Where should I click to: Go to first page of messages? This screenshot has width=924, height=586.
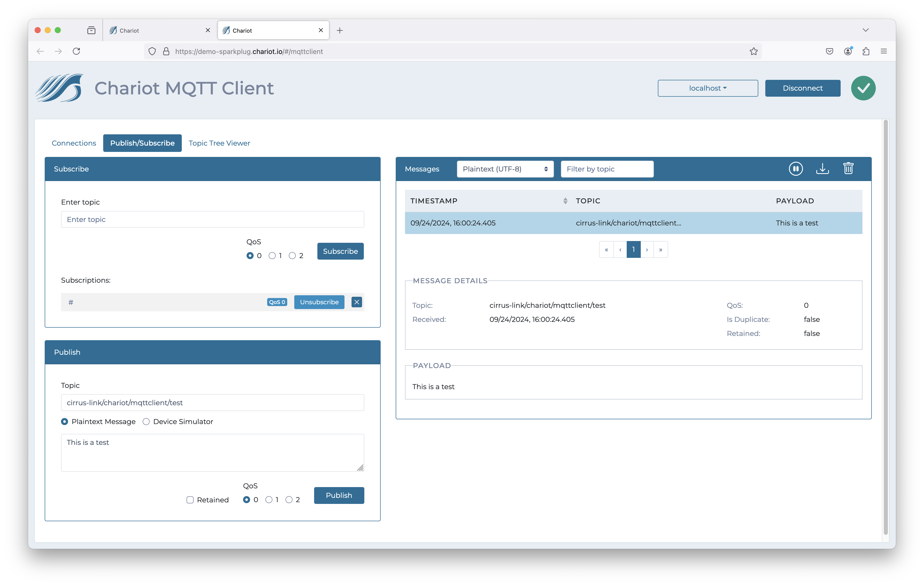[606, 250]
